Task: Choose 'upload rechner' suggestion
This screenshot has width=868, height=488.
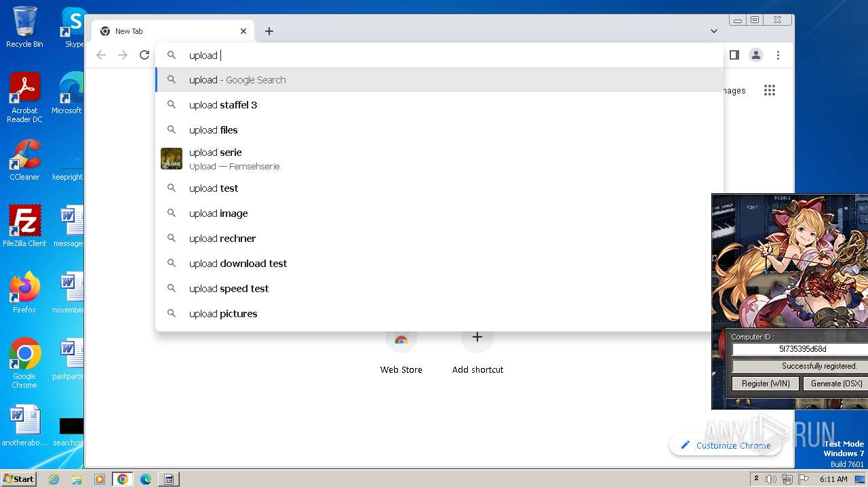Action: click(439, 239)
